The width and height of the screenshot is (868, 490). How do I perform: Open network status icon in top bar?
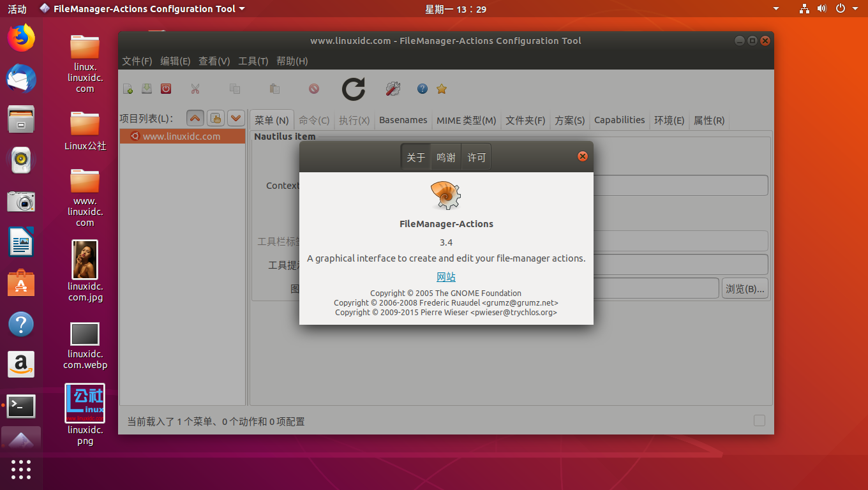tap(804, 9)
